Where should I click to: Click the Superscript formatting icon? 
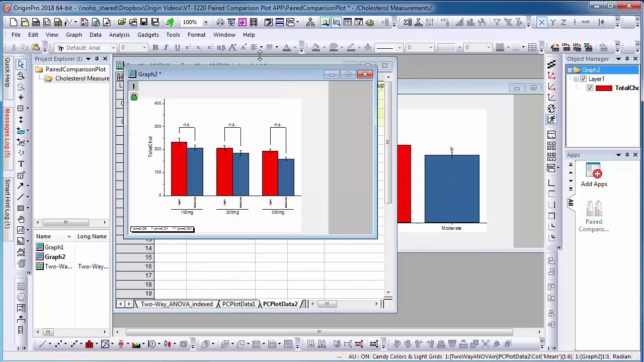(x=188, y=48)
